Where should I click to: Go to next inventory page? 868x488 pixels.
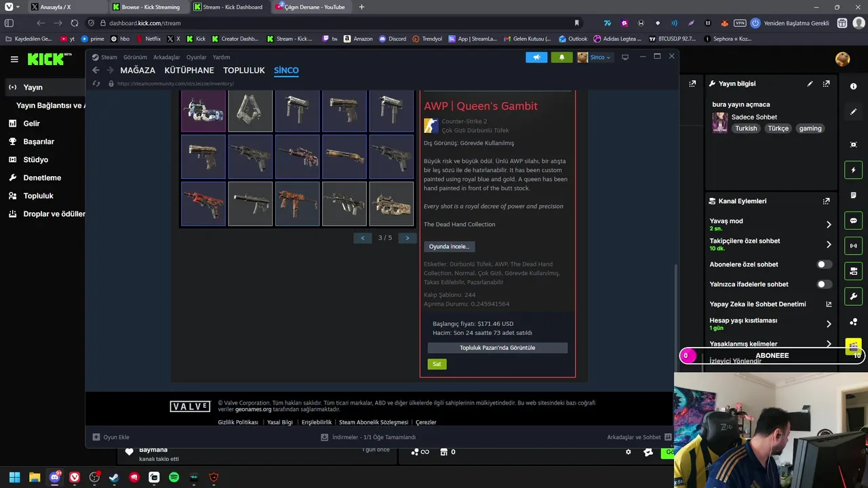point(408,238)
